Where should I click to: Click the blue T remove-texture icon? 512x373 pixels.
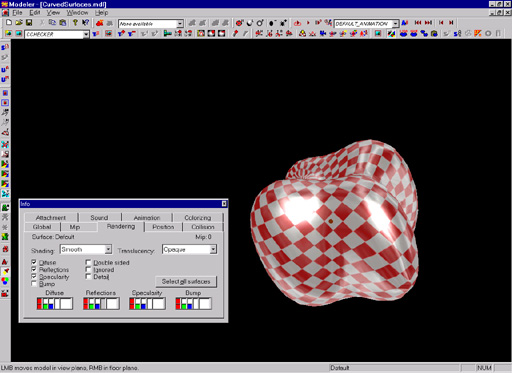coord(132,34)
